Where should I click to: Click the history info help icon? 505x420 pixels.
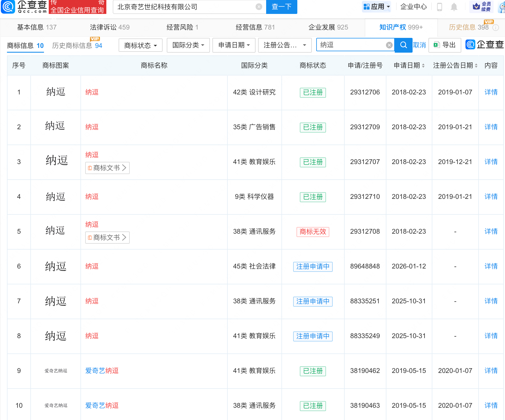(x=496, y=28)
